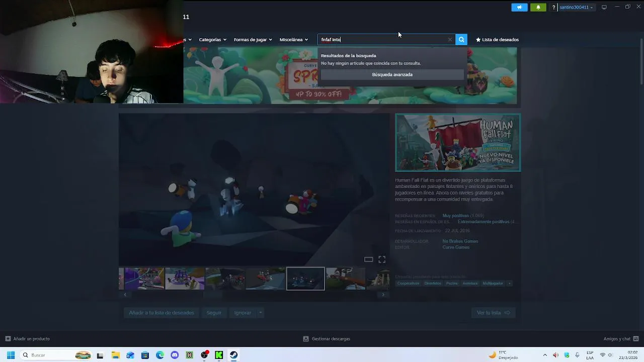Viewport: 644px width, 362px height.
Task: Click the question mark help icon
Action: click(554, 7)
